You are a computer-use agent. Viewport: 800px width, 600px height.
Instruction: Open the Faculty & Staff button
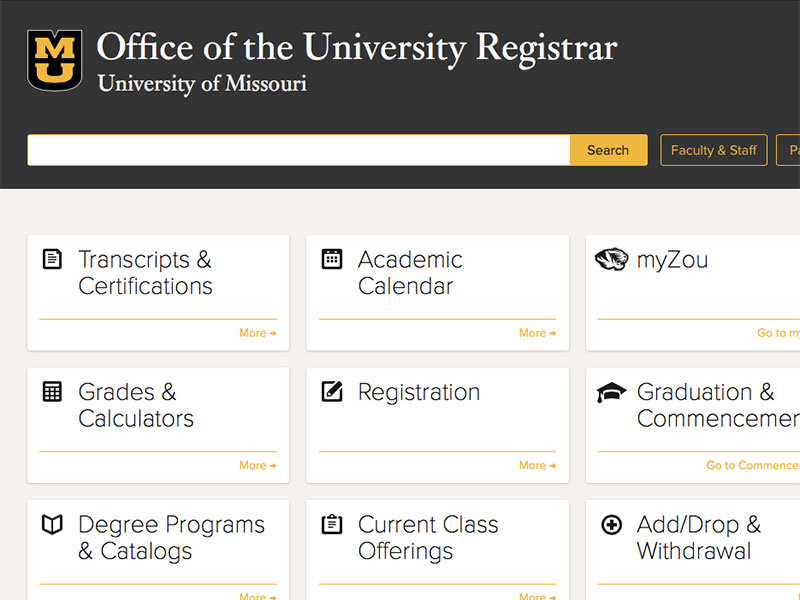point(713,150)
